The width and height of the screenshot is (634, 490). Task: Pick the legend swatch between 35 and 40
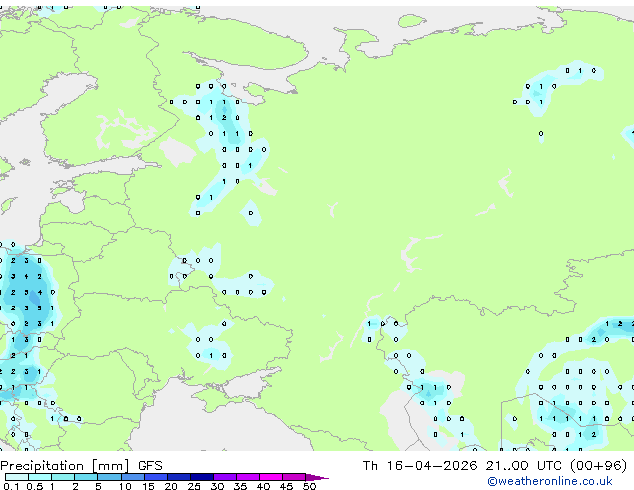click(248, 477)
